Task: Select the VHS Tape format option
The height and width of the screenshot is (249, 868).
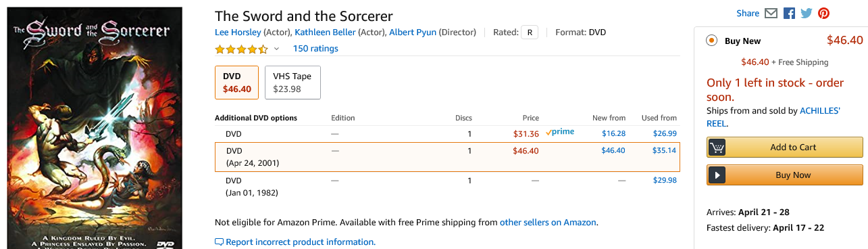Action: [292, 83]
